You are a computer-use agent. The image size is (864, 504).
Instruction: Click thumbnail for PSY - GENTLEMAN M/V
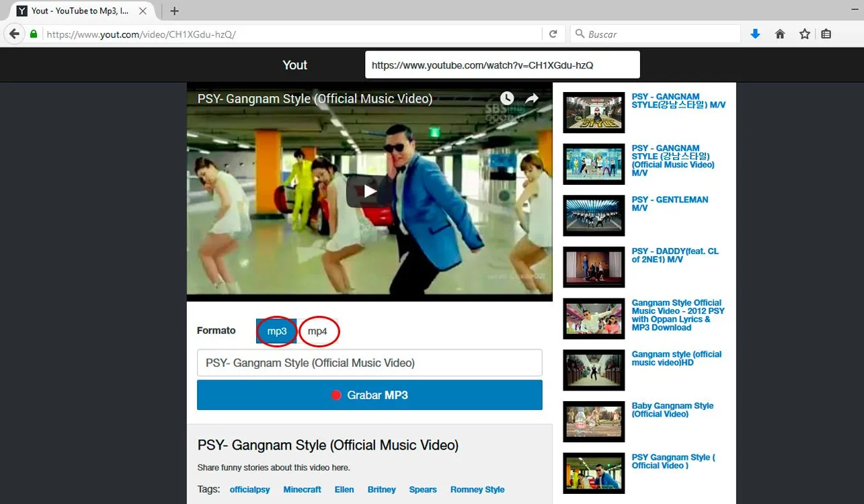pos(594,216)
